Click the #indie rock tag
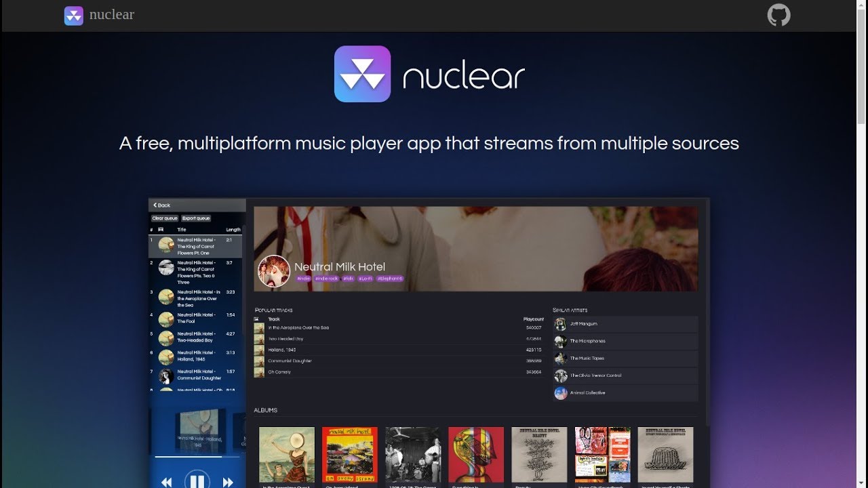The image size is (868, 488). (326, 279)
